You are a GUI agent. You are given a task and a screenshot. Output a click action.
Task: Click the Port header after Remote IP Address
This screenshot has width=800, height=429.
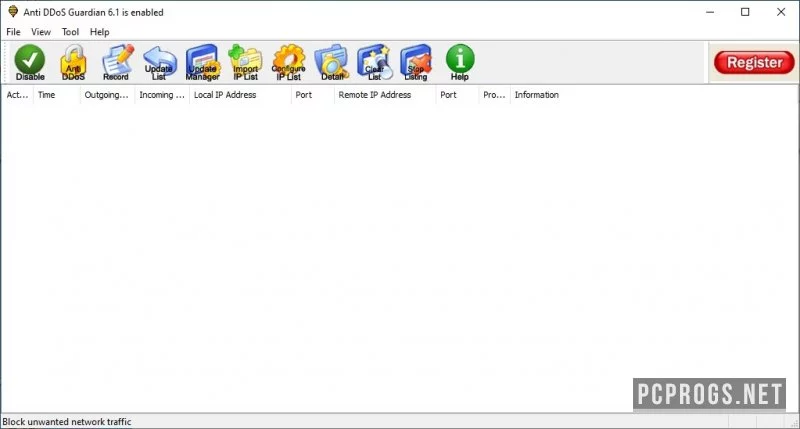457,95
